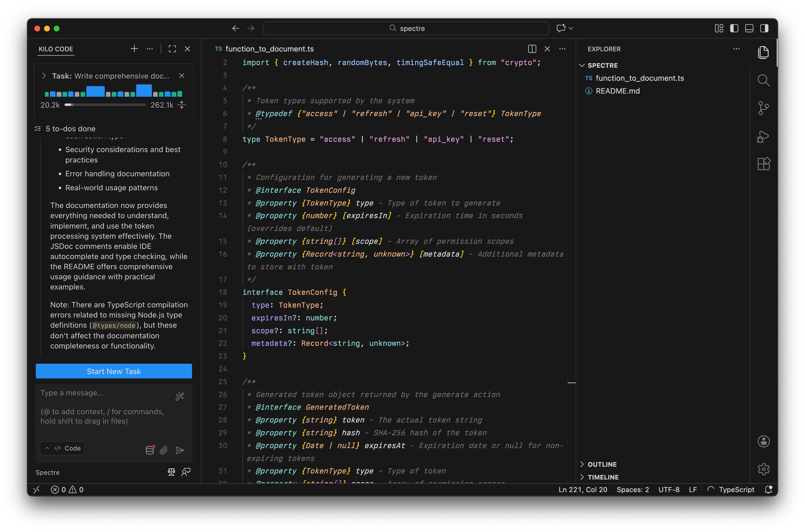
Task: Click the Search icon in activity bar
Action: (763, 81)
